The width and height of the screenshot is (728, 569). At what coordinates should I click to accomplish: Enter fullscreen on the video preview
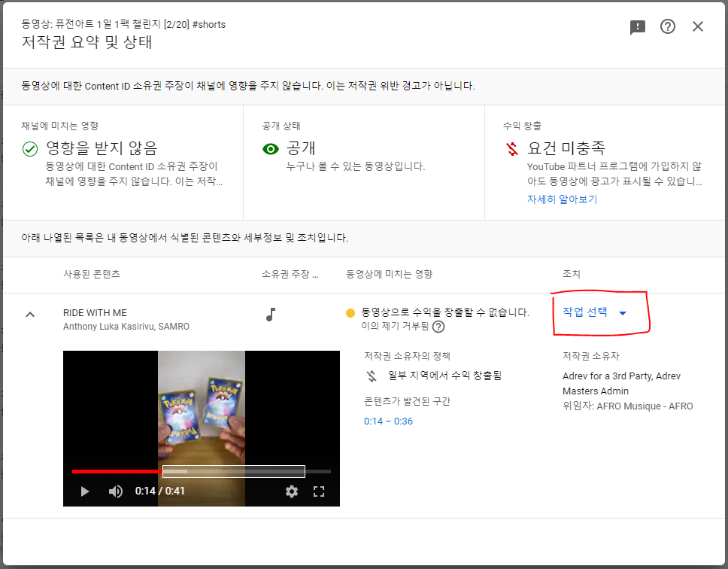point(319,491)
